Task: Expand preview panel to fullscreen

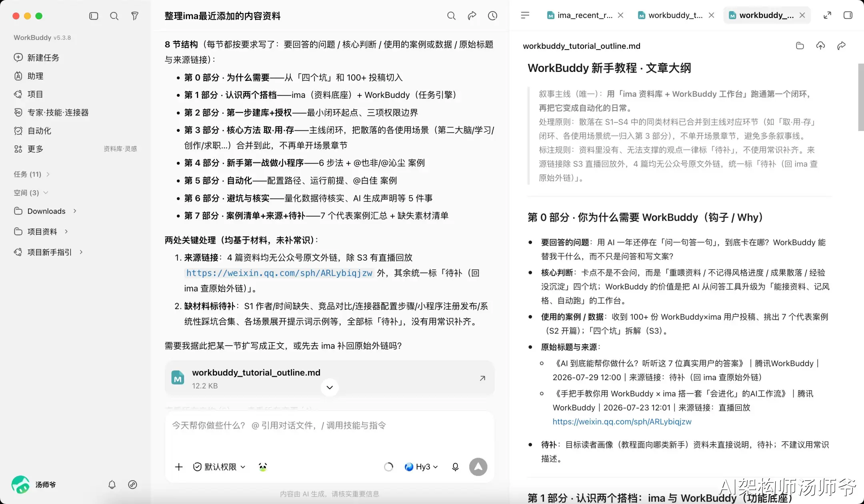Action: [x=828, y=15]
